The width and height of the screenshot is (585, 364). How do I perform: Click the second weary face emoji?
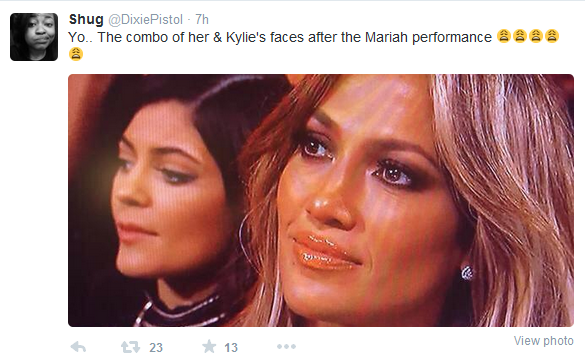tap(520, 36)
